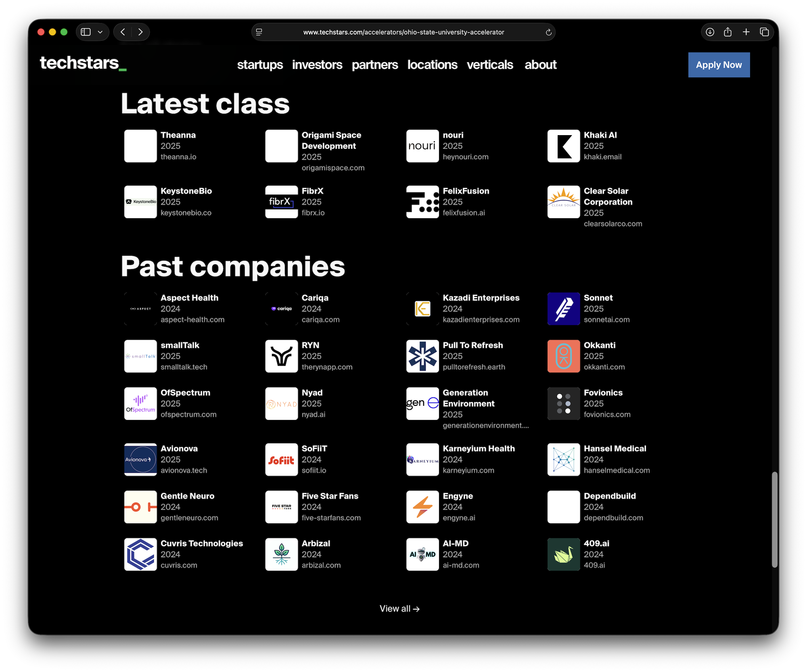Screen dimensions: 807x672
Task: Select the verticals menu item
Action: click(490, 65)
